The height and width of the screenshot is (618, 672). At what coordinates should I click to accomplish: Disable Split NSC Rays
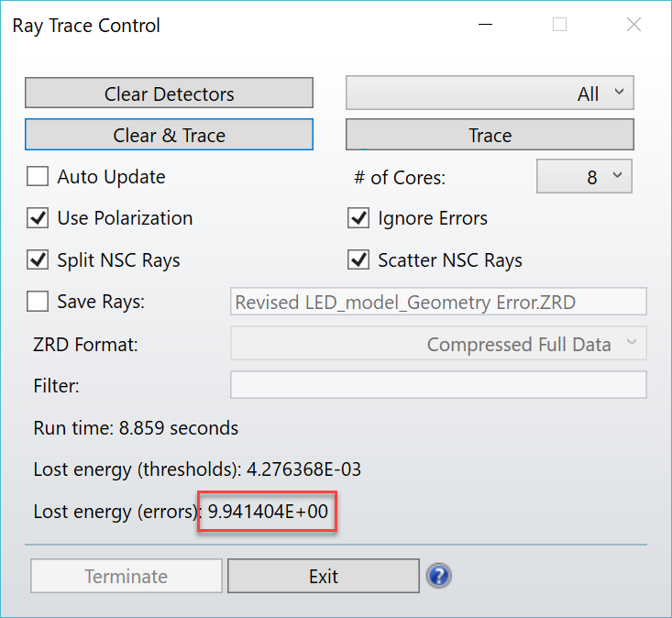[x=38, y=259]
